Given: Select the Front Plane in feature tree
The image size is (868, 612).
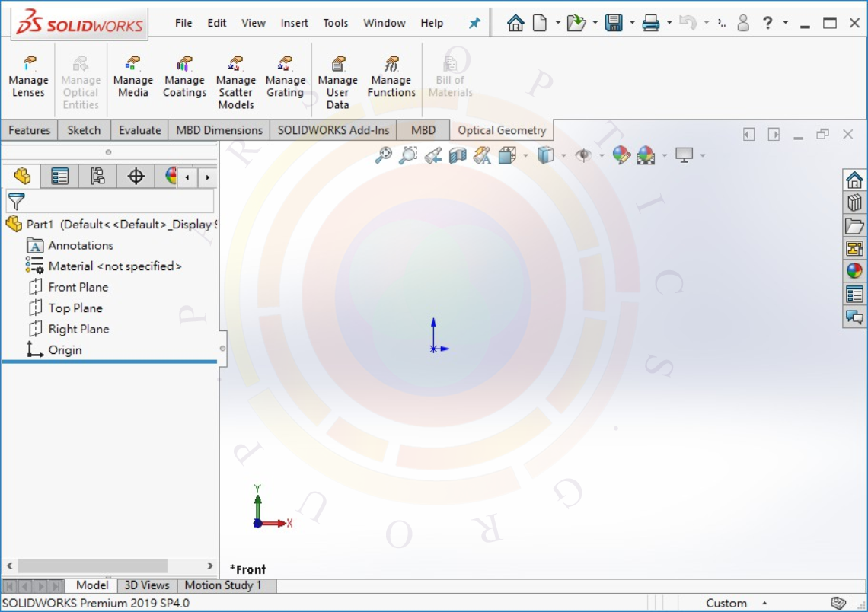Looking at the screenshot, I should coord(68,287).
